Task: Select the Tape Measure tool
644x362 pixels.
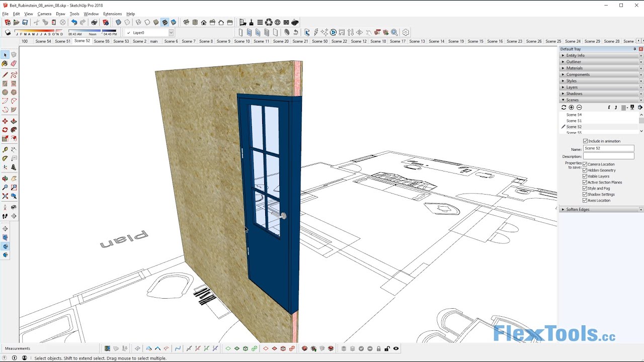Action: click(5, 149)
